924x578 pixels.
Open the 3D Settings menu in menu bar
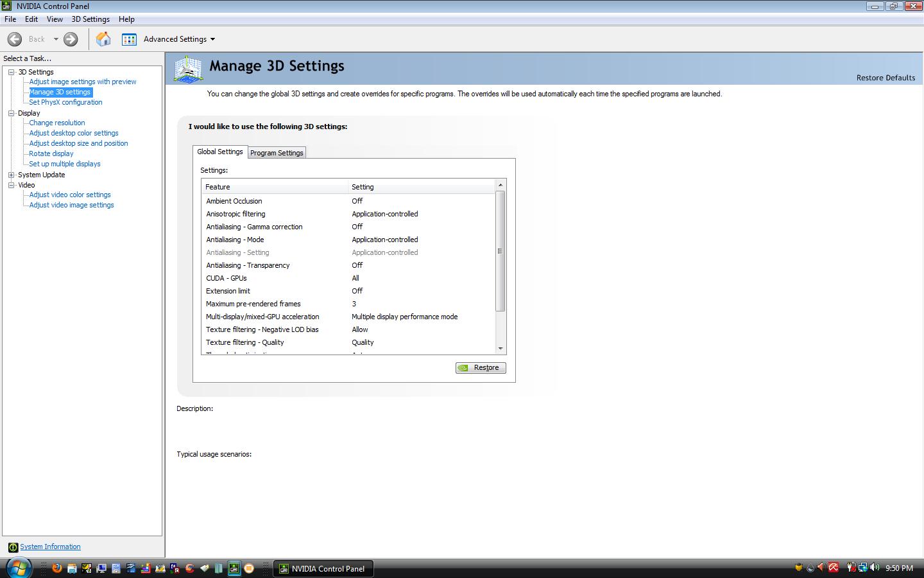tap(90, 19)
